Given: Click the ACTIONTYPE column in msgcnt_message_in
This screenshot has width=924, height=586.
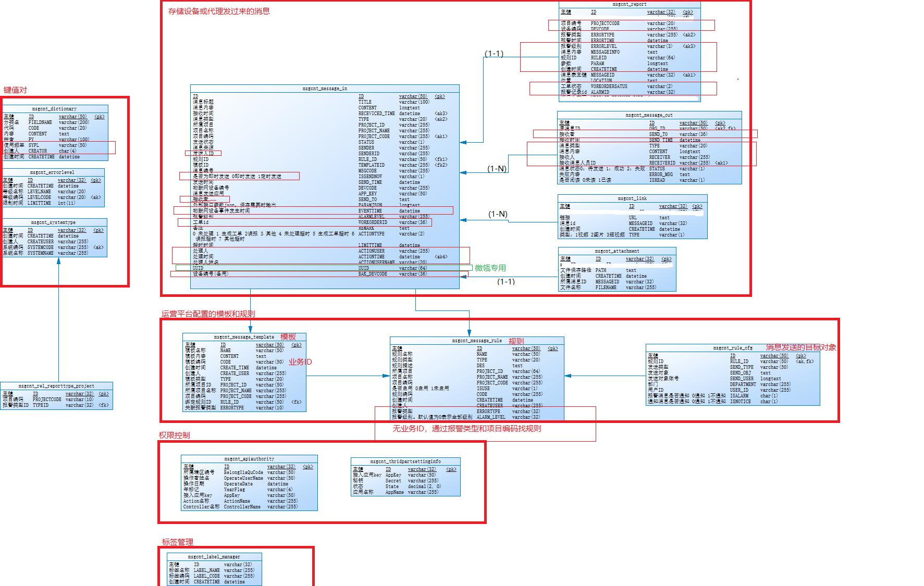Looking at the screenshot, I should pos(372,234).
